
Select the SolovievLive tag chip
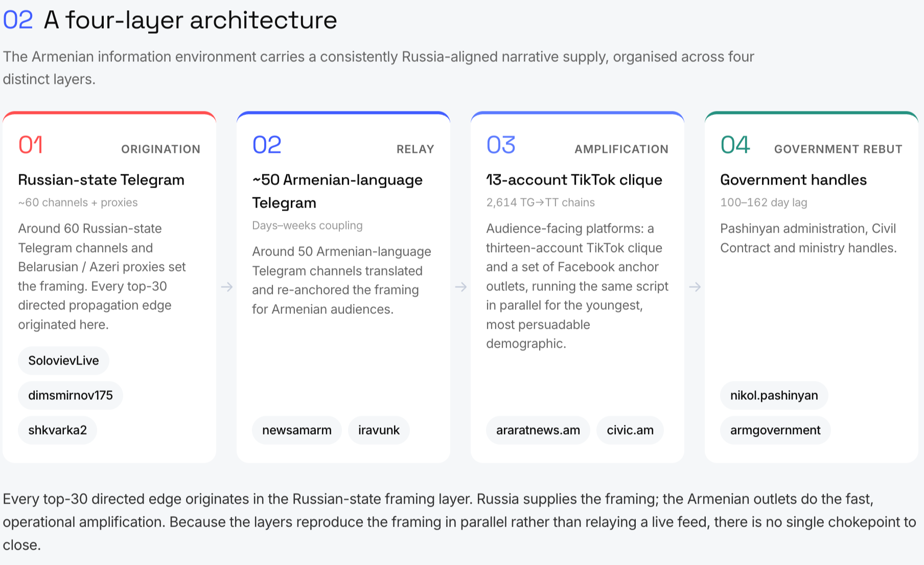coord(63,360)
